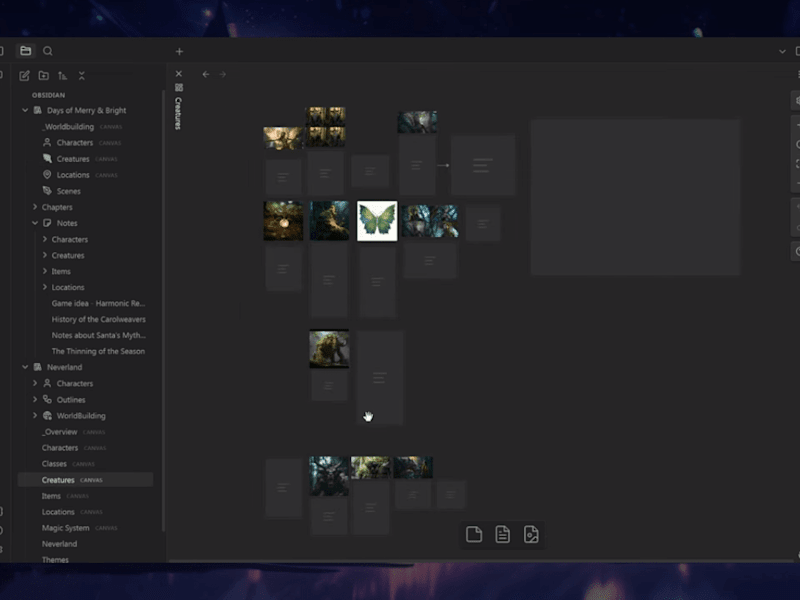Collapse the Notes folder
Screen dimensions: 800x600
(35, 223)
